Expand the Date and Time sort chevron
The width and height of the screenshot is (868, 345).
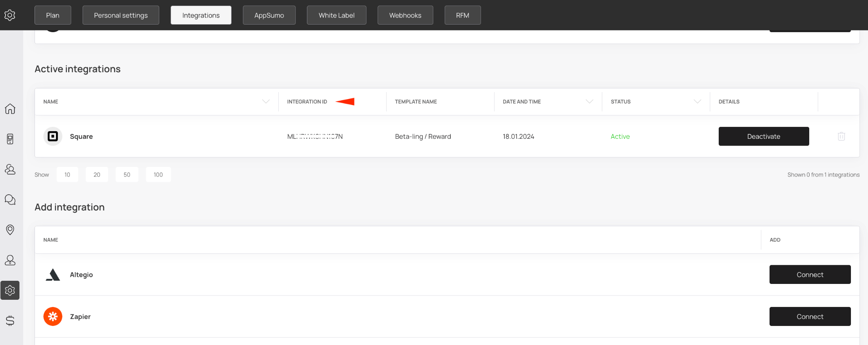click(589, 102)
